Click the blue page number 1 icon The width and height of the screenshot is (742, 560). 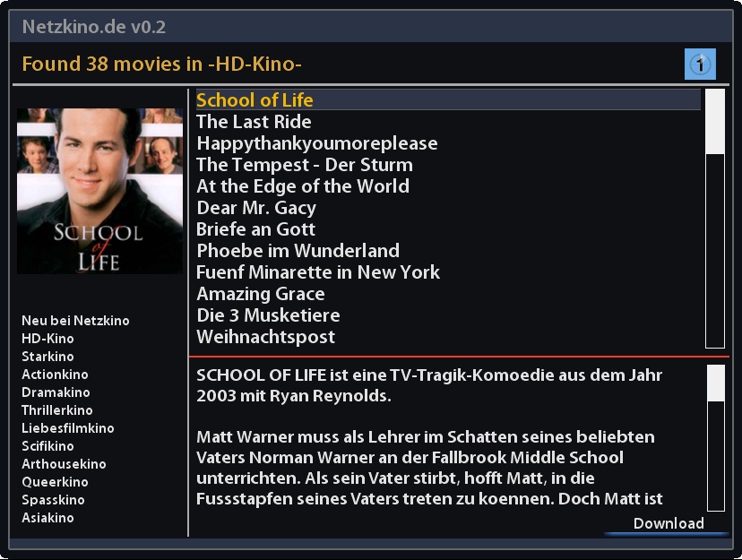coord(700,64)
